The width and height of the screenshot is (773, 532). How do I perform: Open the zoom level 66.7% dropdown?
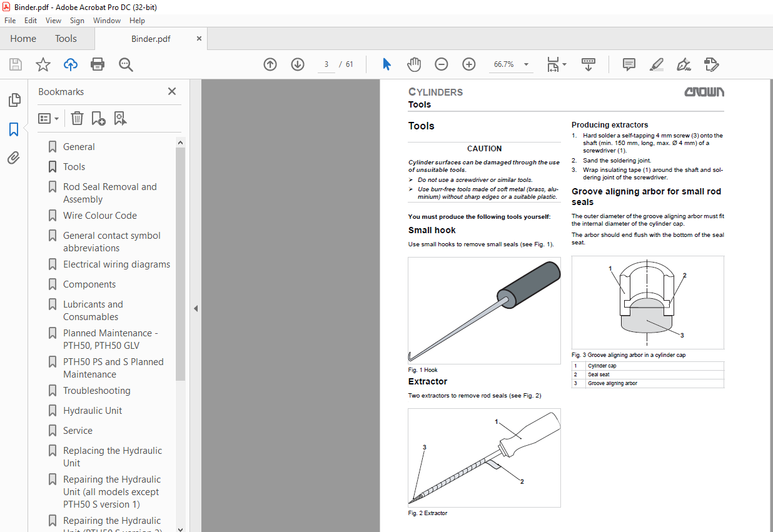tap(526, 64)
